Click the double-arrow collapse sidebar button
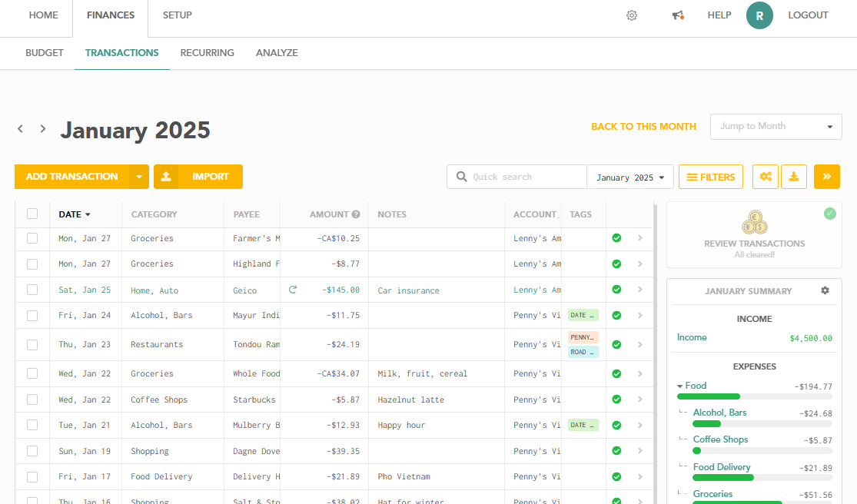 [827, 177]
